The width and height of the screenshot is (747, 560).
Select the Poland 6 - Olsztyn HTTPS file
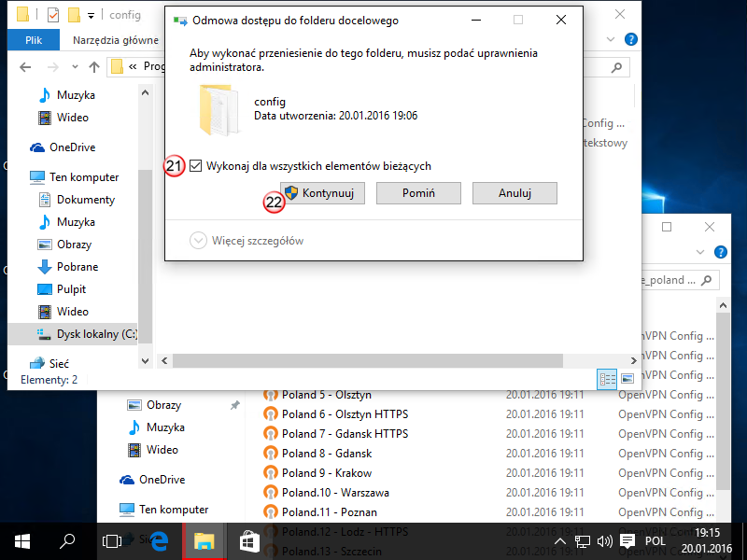(335, 414)
